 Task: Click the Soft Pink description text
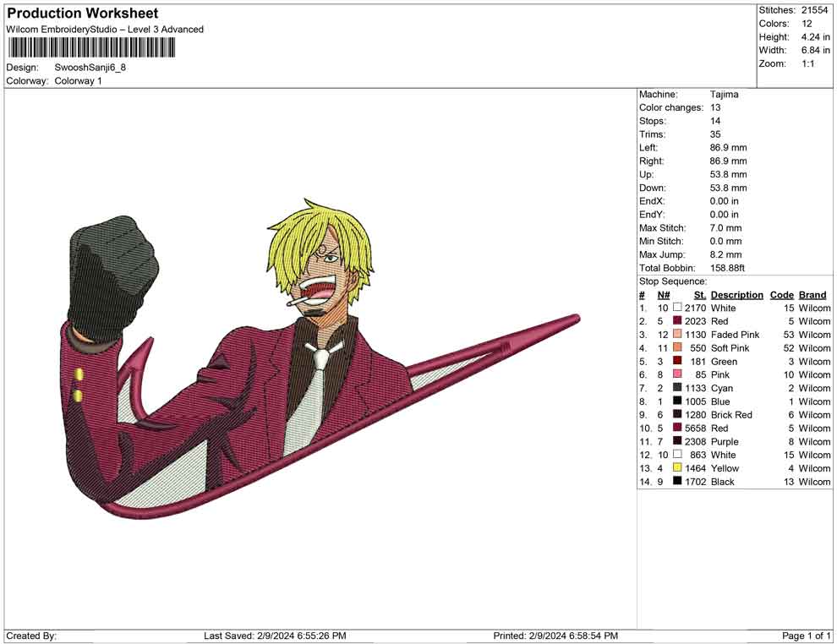coord(730,348)
